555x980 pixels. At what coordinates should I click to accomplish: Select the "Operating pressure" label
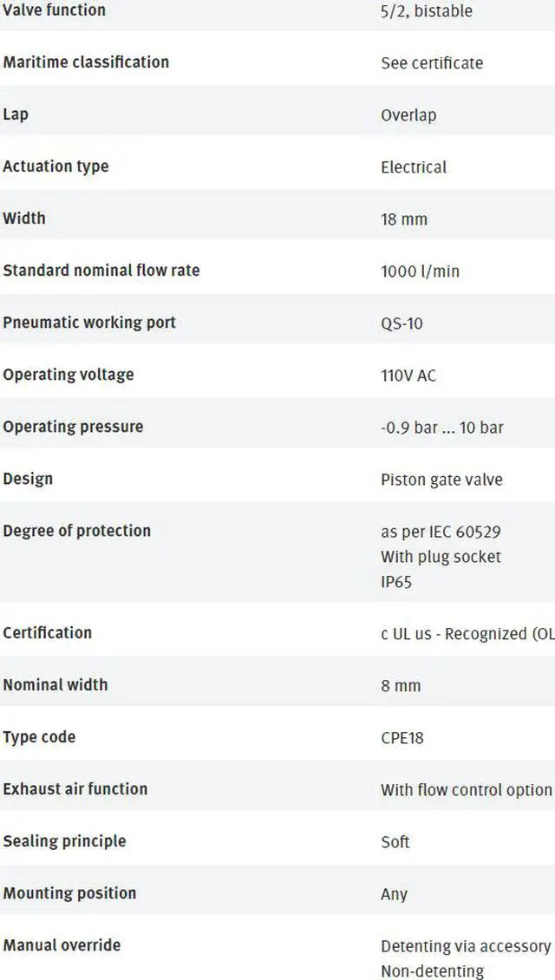pyautogui.click(x=73, y=427)
